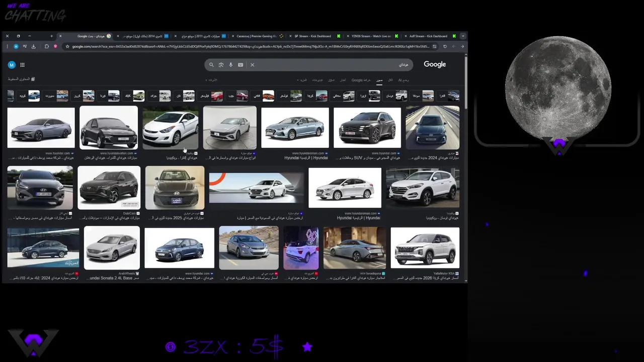Open the ArabWheels Sonata 2.4L Base image
Image resolution: width=644 pixels, height=362 pixels.
coord(112,248)
